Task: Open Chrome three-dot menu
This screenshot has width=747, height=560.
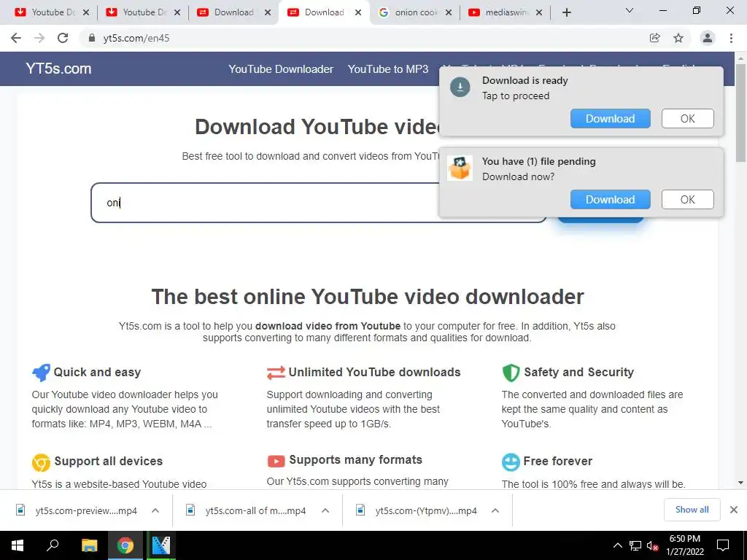Action: (x=731, y=38)
